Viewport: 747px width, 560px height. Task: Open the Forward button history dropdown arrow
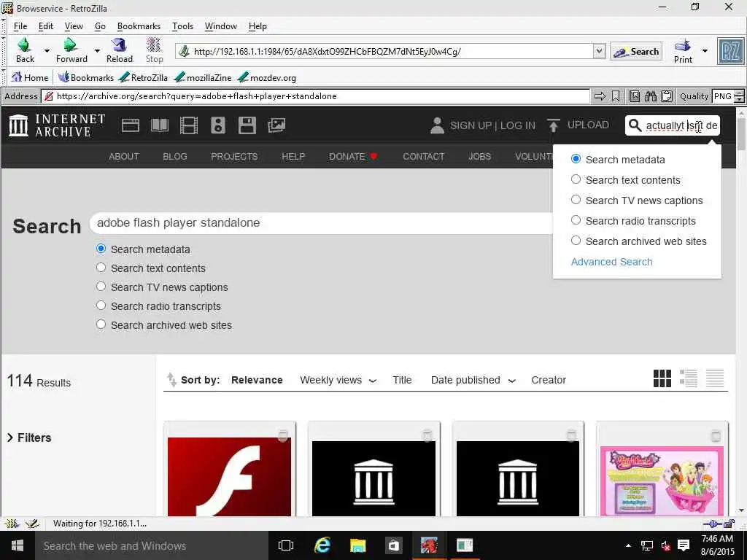(97, 50)
